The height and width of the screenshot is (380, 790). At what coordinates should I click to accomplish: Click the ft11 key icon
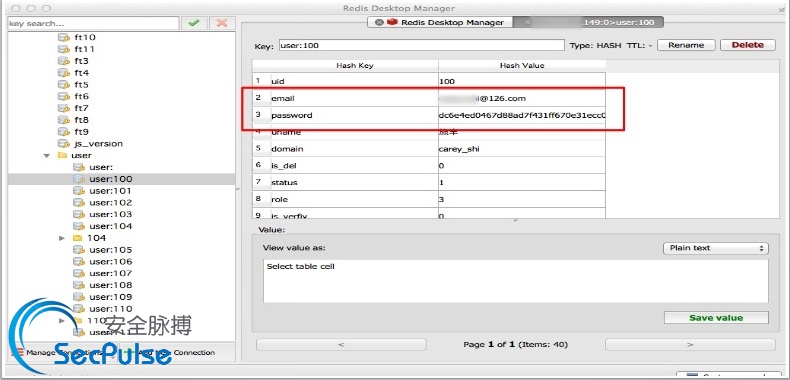64,49
